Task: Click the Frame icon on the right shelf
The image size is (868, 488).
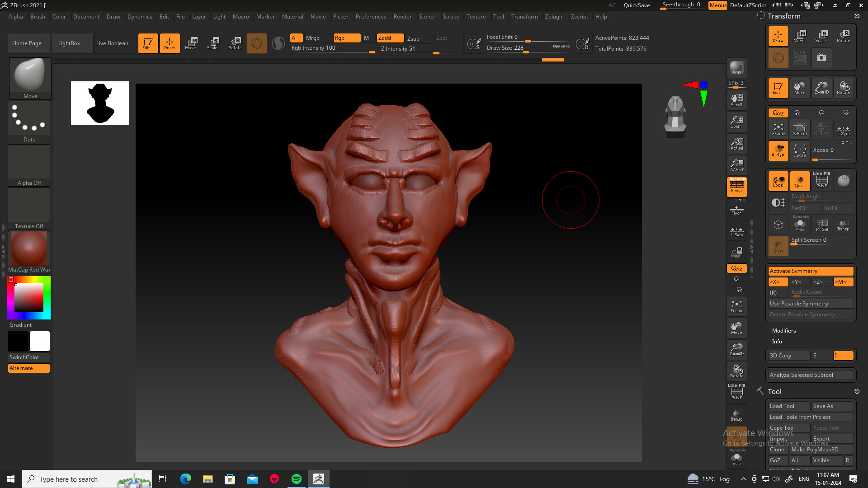Action: click(736, 306)
